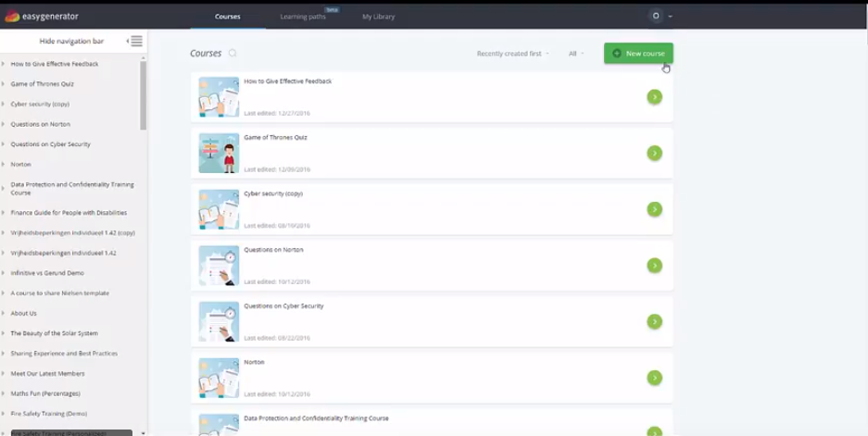
Task: Open How to Give Effective Feedback card title
Action: pos(288,81)
